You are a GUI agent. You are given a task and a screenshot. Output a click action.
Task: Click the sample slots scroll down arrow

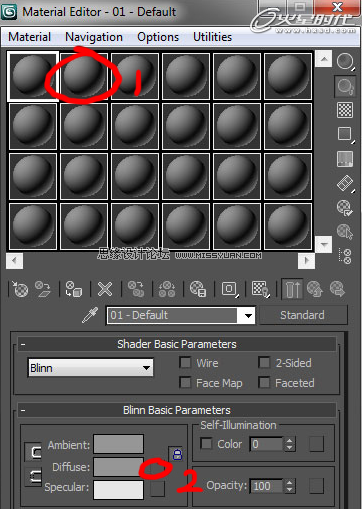[x=323, y=244]
